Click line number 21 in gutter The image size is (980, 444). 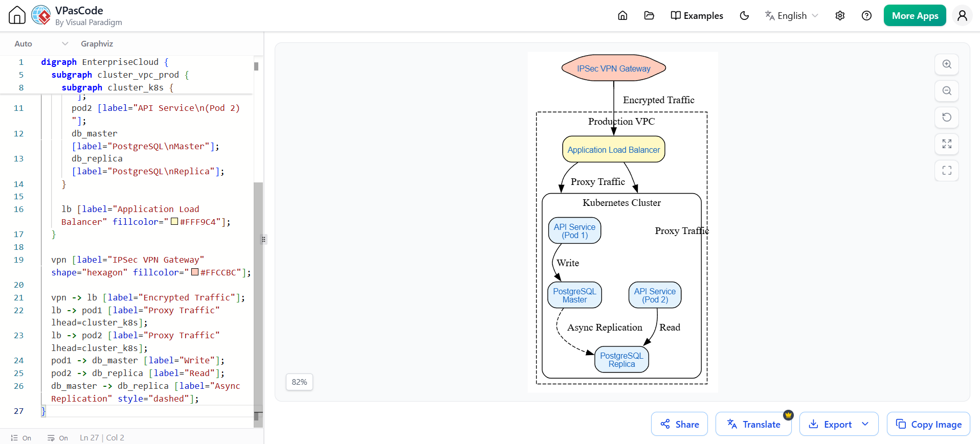coord(19,297)
